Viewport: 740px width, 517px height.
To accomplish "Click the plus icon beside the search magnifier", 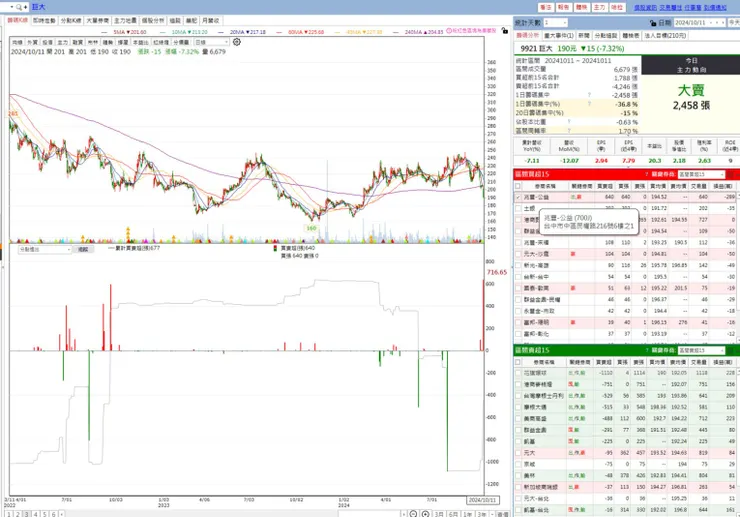I will (25, 7).
